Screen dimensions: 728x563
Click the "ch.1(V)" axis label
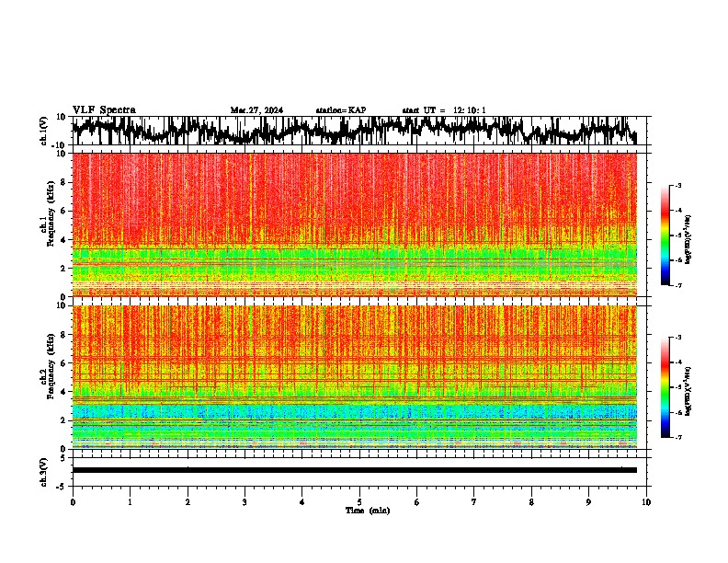[44, 131]
